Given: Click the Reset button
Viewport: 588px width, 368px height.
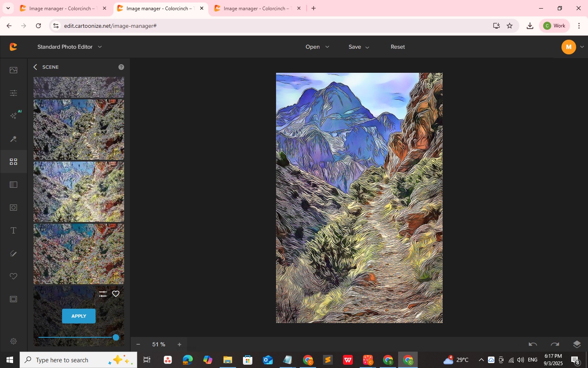Looking at the screenshot, I should (x=398, y=47).
